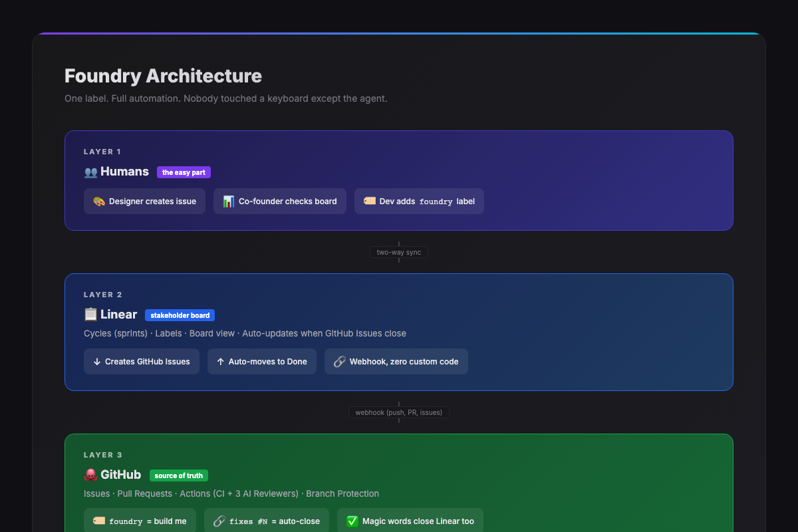Select the Auto-moves to Done chip

pos(262,362)
